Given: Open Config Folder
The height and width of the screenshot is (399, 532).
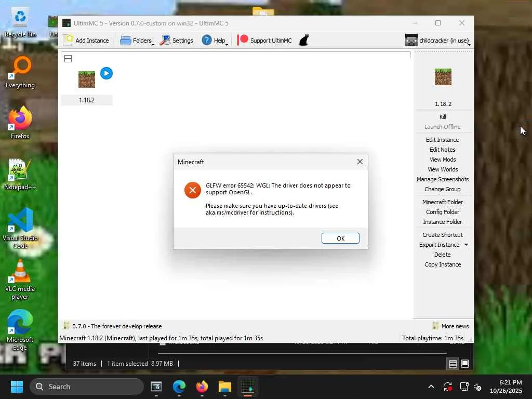Looking at the screenshot, I should click(443, 212).
